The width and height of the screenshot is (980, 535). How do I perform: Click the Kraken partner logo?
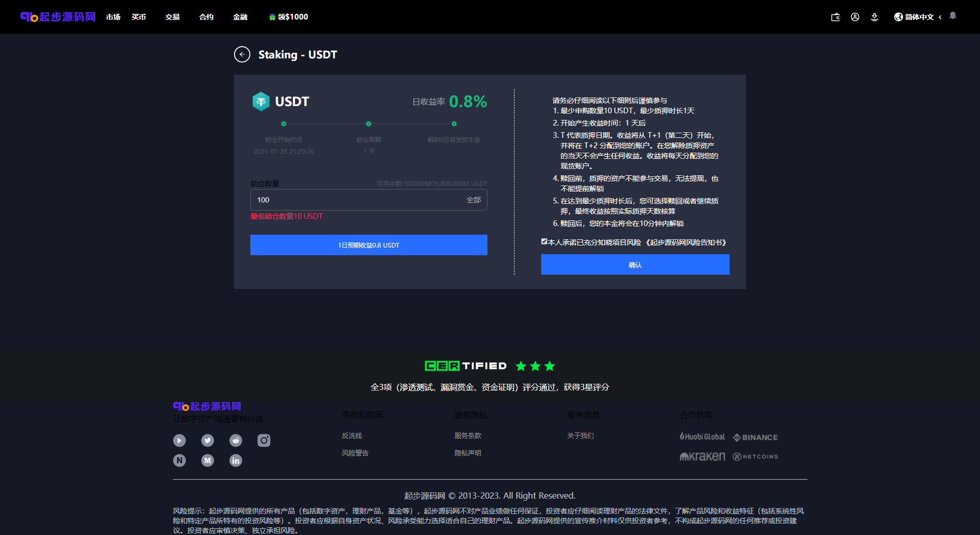click(x=702, y=456)
